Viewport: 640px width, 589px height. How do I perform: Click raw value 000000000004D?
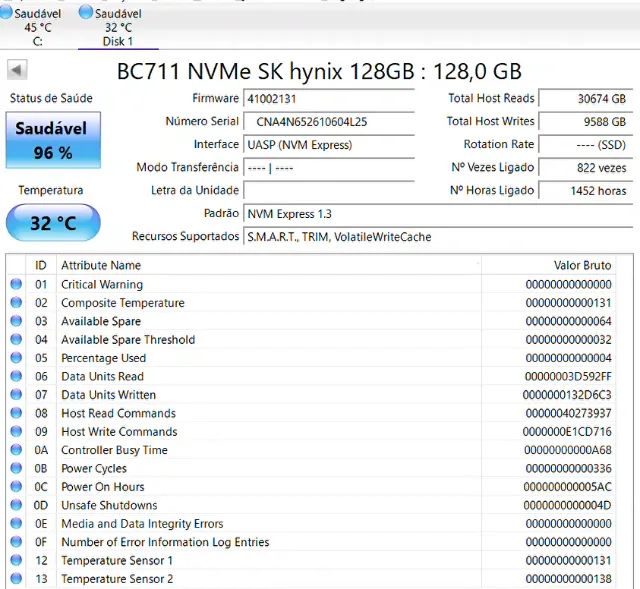click(x=567, y=505)
